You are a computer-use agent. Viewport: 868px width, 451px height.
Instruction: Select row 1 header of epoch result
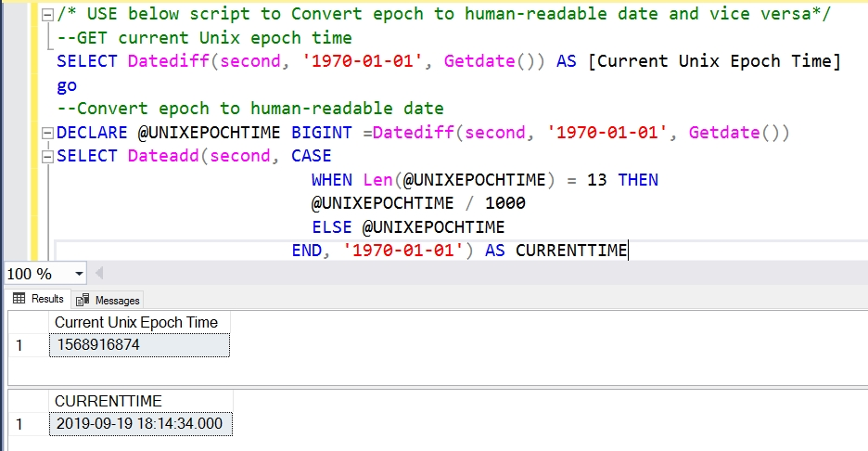[x=28, y=345]
